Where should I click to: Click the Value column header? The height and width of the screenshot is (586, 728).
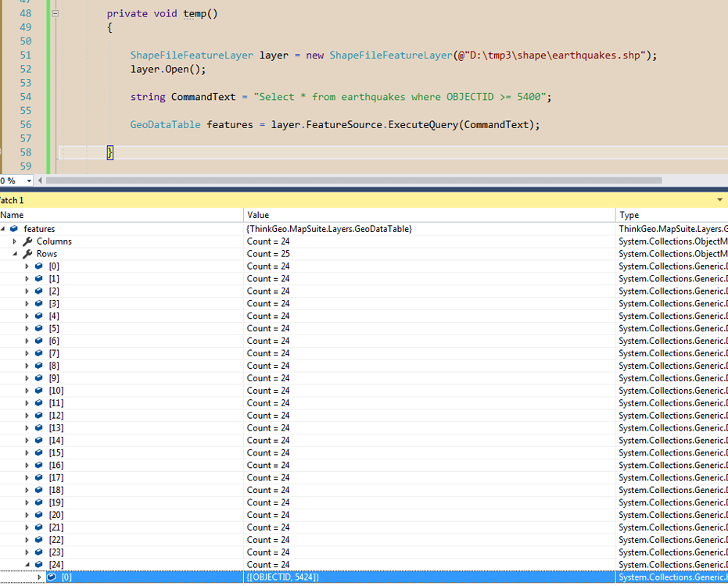click(x=258, y=215)
